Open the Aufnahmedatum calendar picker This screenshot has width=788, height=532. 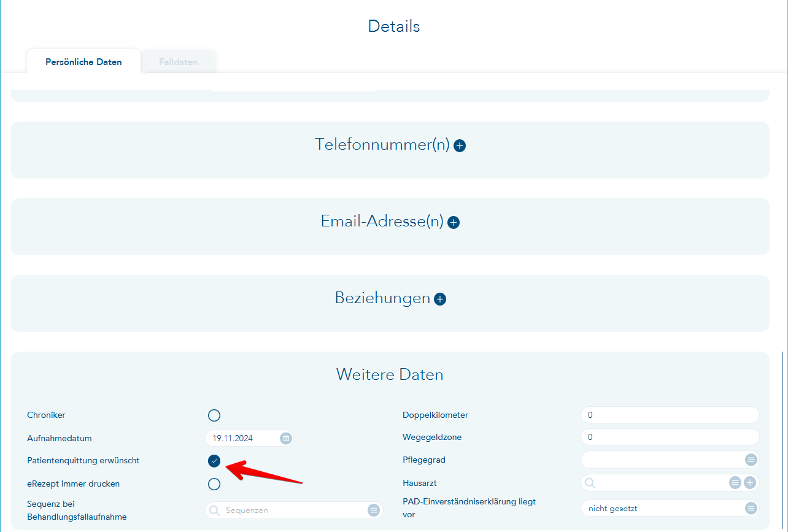click(285, 438)
